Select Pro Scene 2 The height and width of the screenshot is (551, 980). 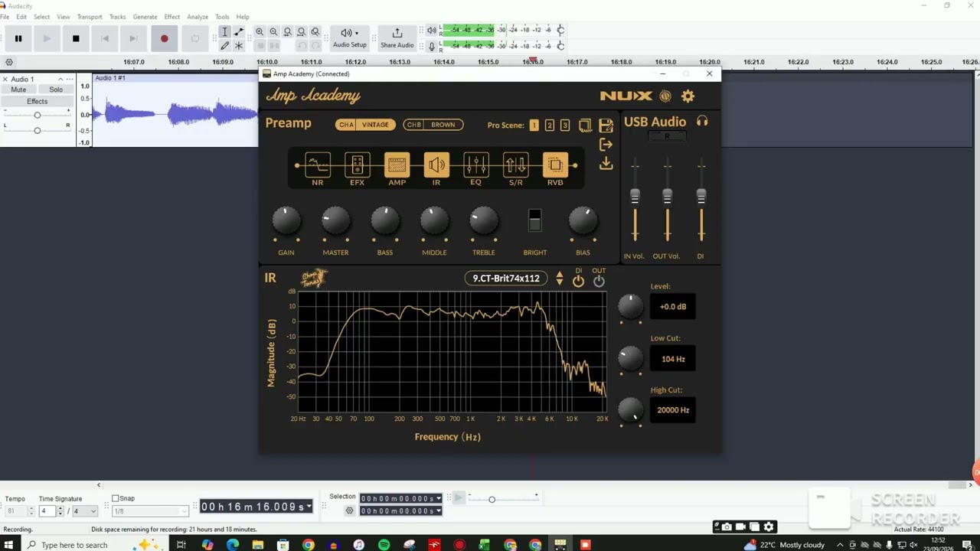(x=549, y=126)
